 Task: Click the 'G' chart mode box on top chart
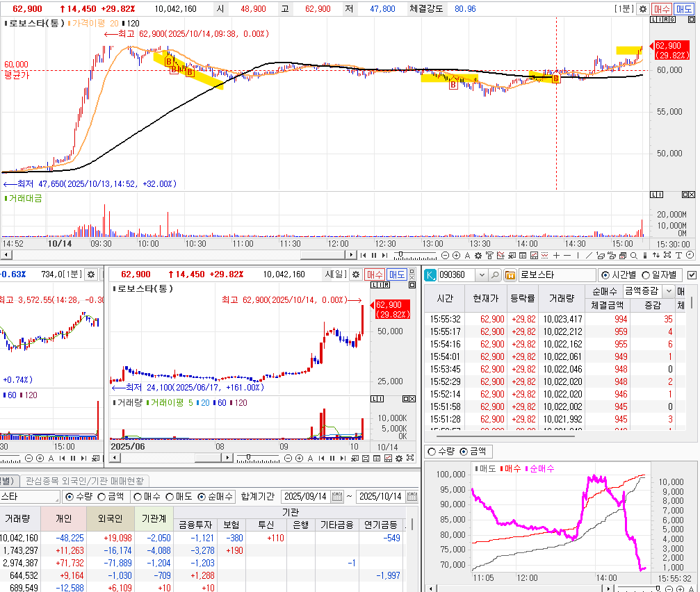point(672,19)
